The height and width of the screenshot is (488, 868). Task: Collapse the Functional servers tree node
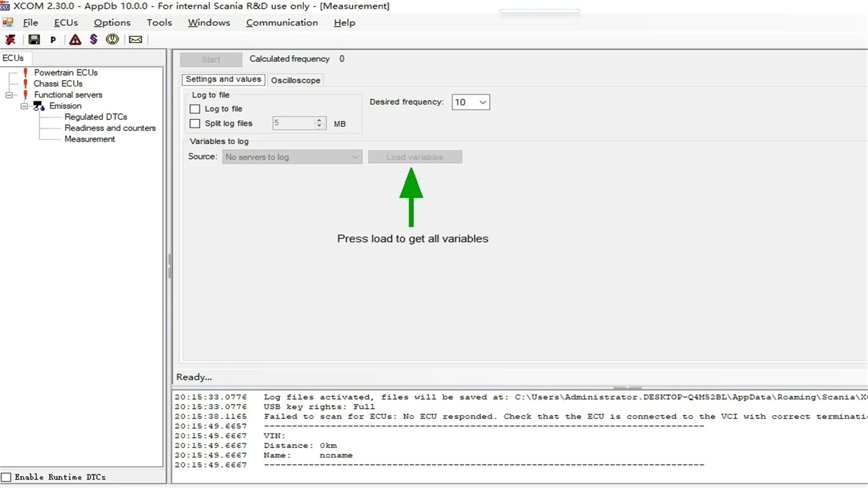(9, 95)
